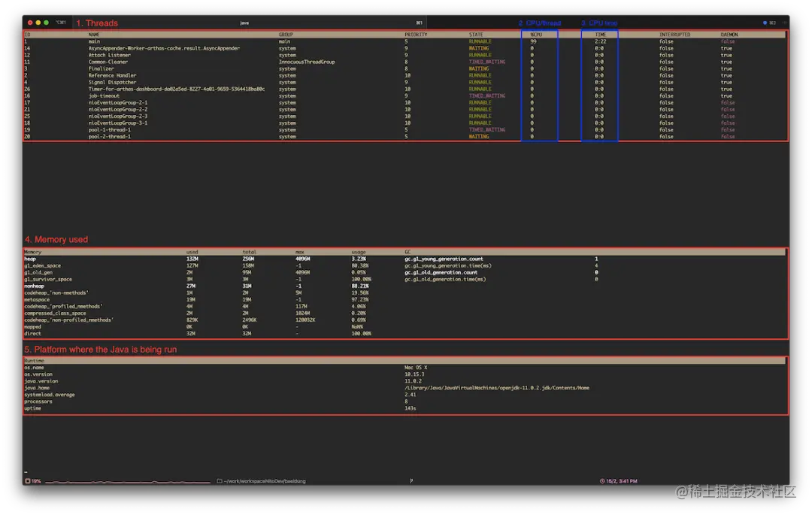This screenshot has height=515, width=812.
Task: Click the Finalizer thread name
Action: 101,68
